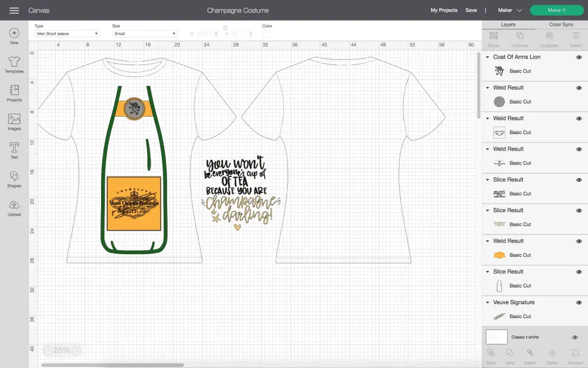588x368 pixels.
Task: Delete the selected layer
Action: pos(575,39)
